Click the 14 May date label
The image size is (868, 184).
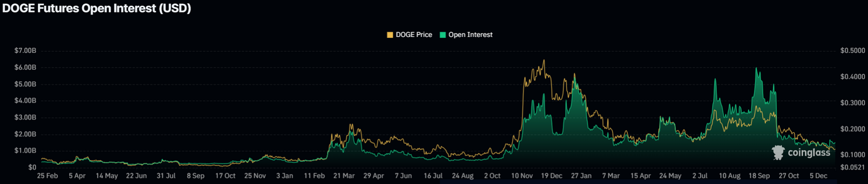(x=106, y=176)
